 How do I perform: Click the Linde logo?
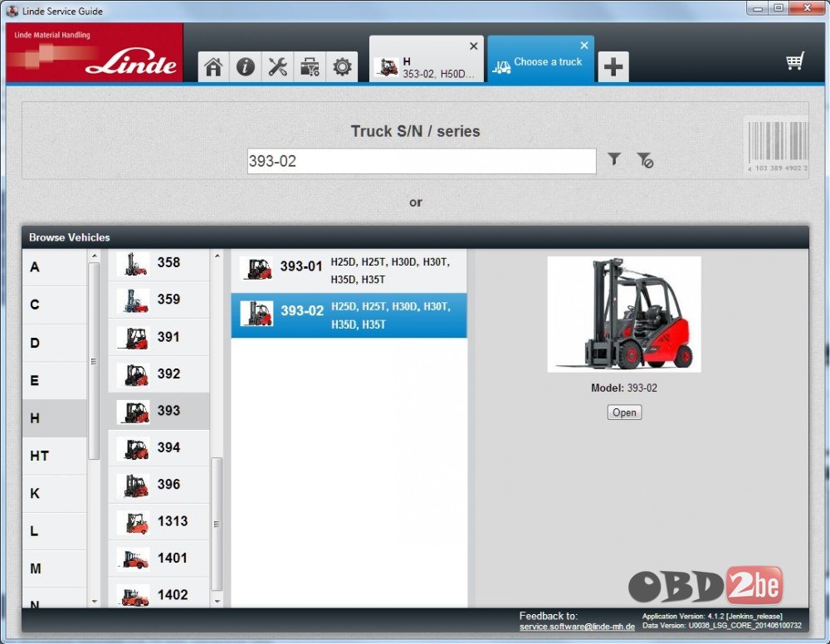pos(95,52)
